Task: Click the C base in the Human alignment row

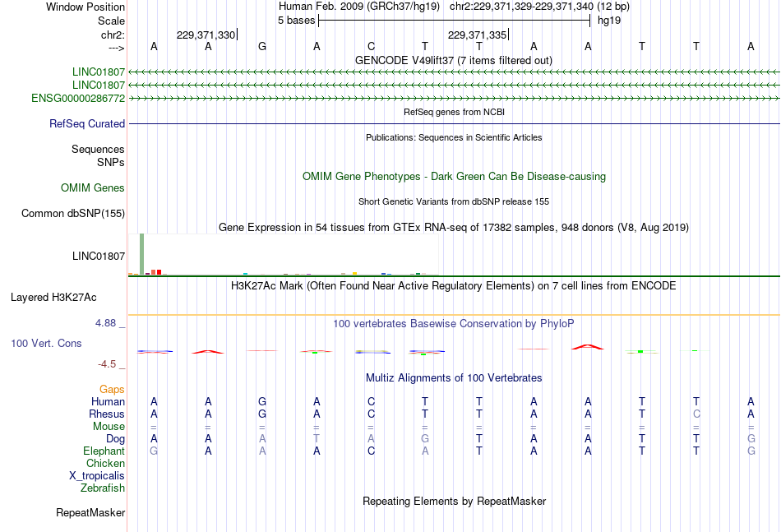Action: point(371,401)
